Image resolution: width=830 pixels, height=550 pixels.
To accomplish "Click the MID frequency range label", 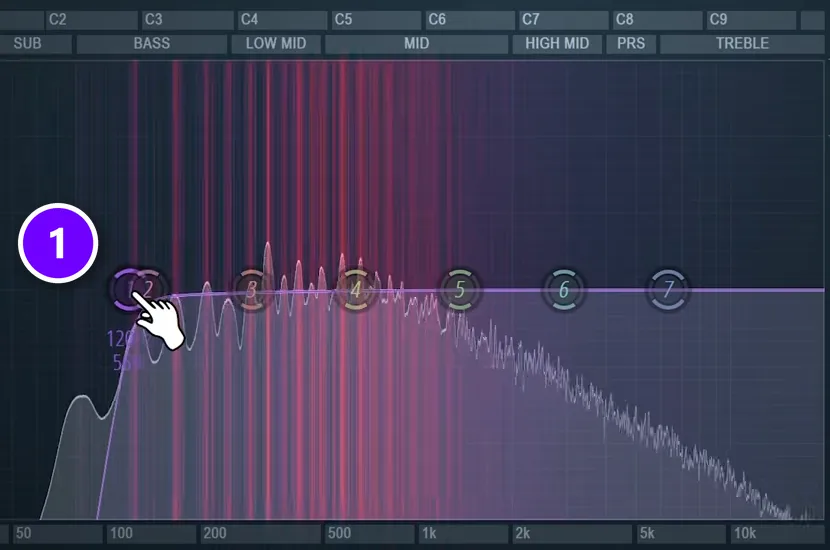I will point(417,43).
